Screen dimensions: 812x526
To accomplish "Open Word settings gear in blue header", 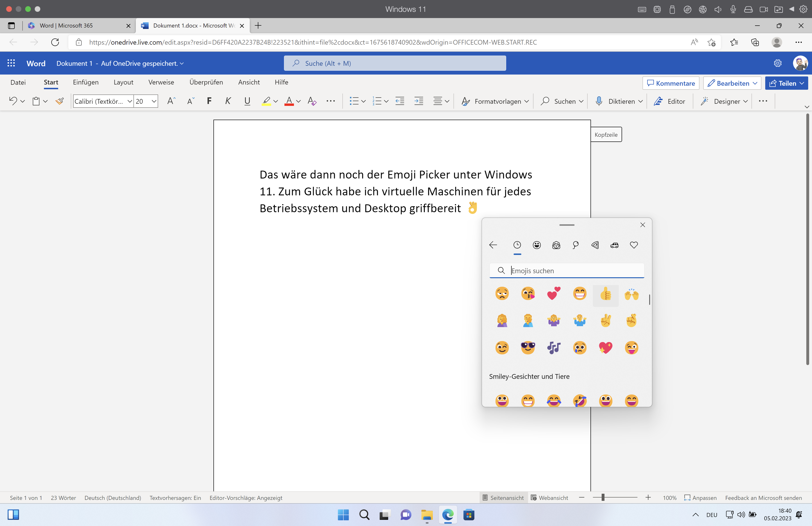I will [778, 63].
